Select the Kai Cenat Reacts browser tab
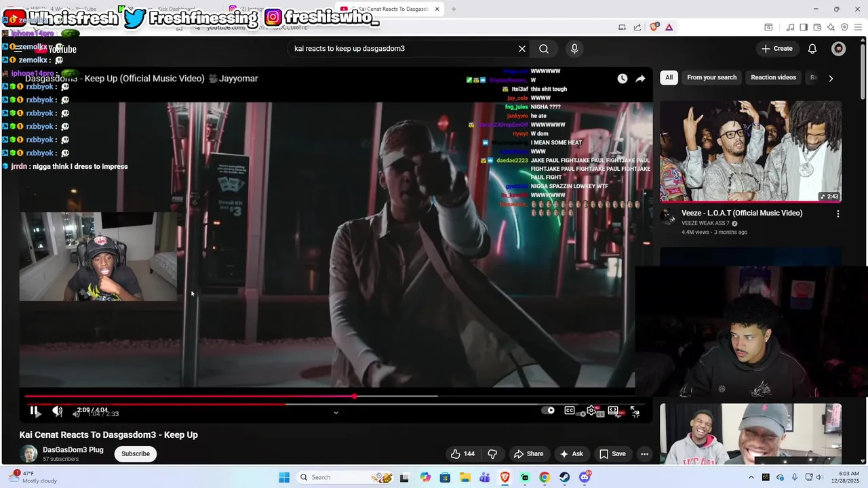 389,9
